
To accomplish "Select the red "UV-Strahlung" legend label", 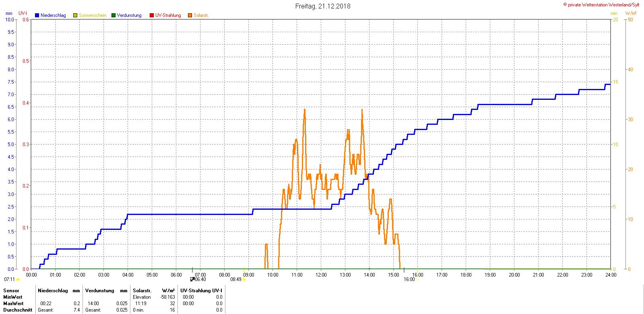I will (168, 15).
